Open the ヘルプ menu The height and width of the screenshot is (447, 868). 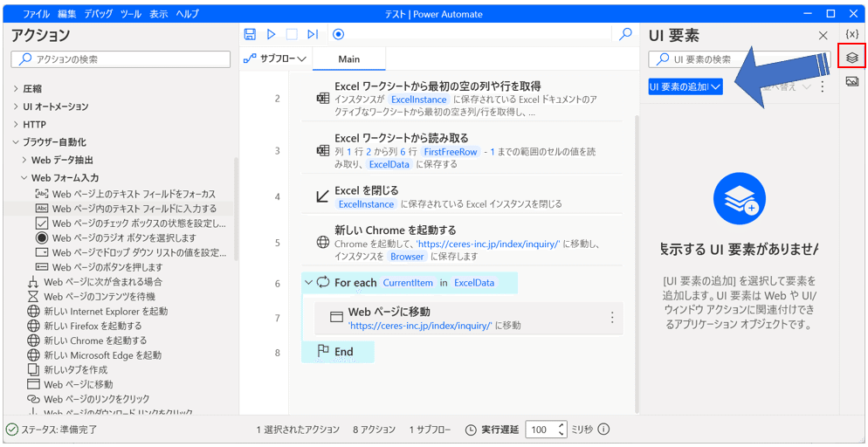(x=187, y=14)
